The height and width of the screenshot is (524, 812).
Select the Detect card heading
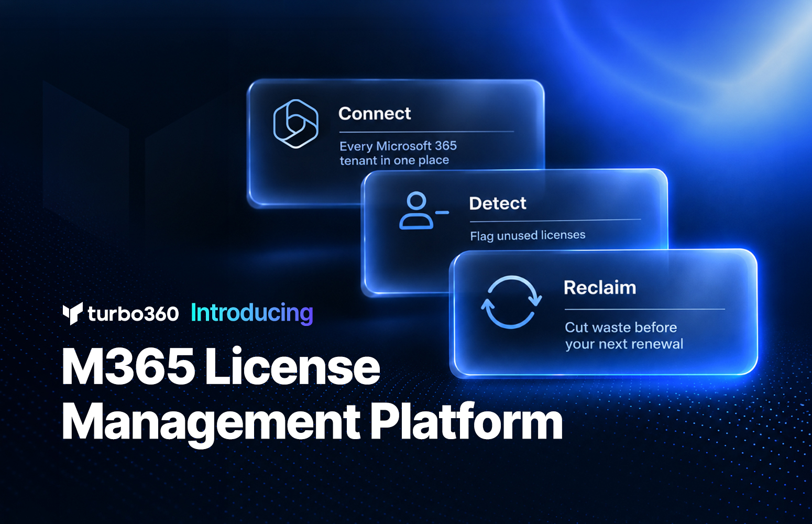[x=498, y=203]
